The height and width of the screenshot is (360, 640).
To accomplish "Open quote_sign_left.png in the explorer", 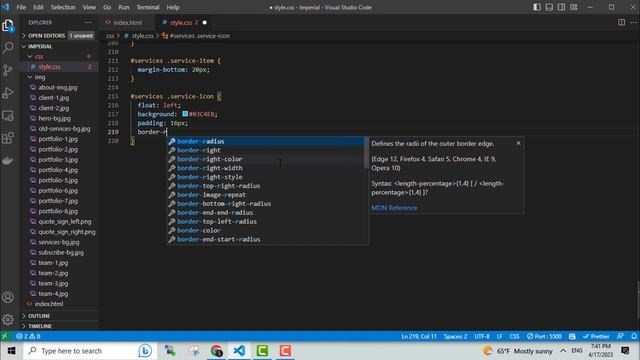I will [58, 221].
